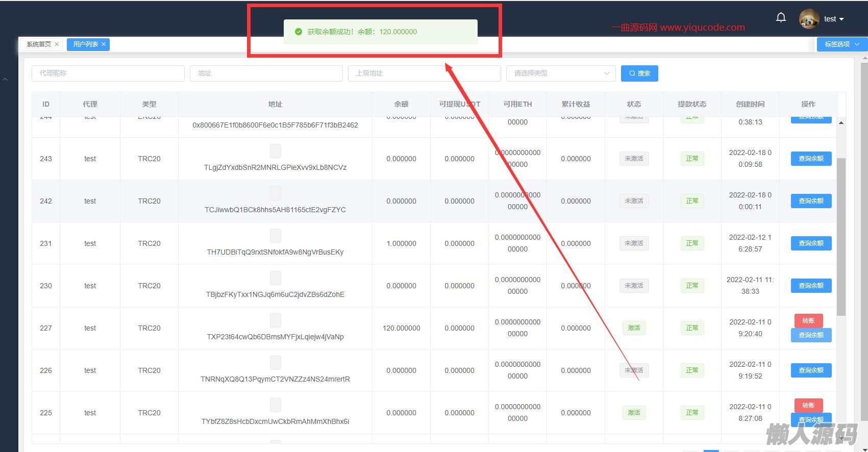Click the user avatar picture

coord(809,19)
